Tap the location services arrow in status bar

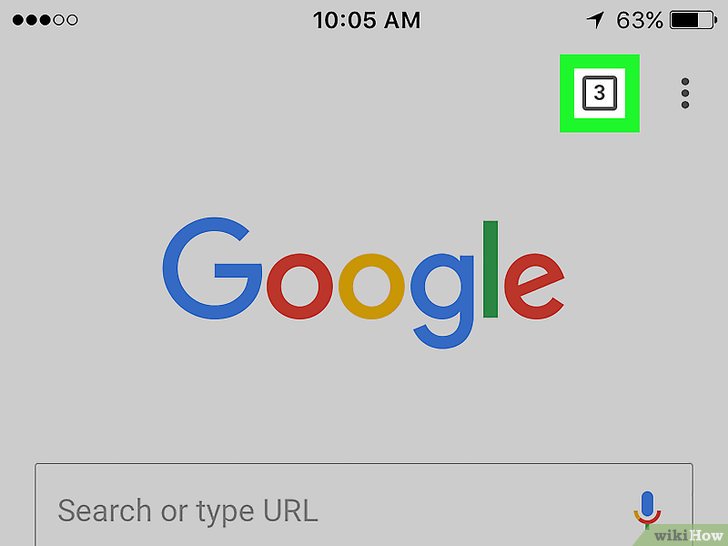pos(595,20)
